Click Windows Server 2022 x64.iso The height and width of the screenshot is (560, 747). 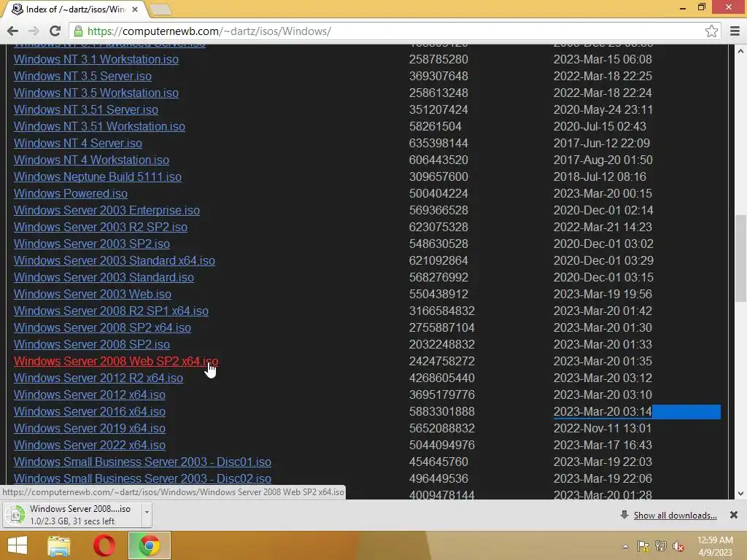point(90,445)
